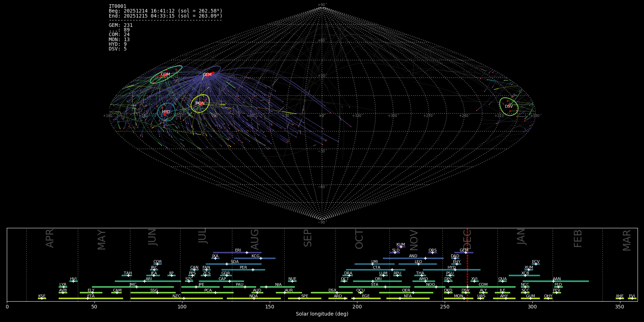Click the AUG month label in the timeline

tap(255, 239)
